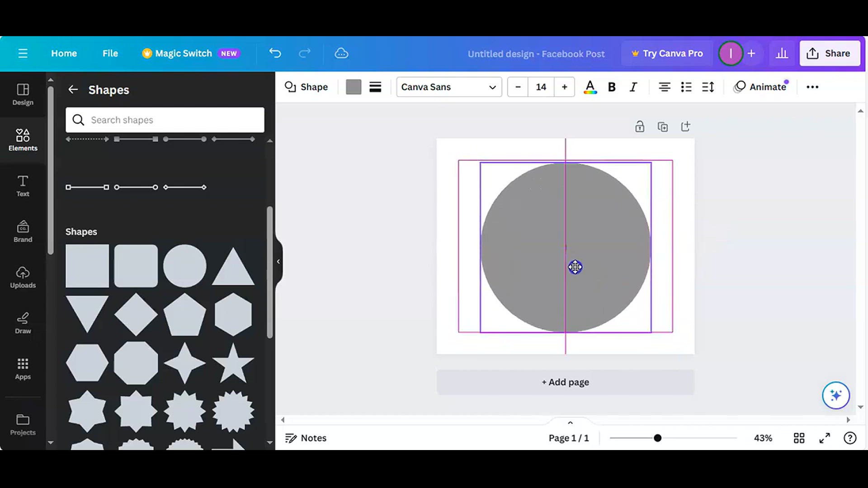Open text alignment options
This screenshot has height=488, width=868.
(664, 87)
